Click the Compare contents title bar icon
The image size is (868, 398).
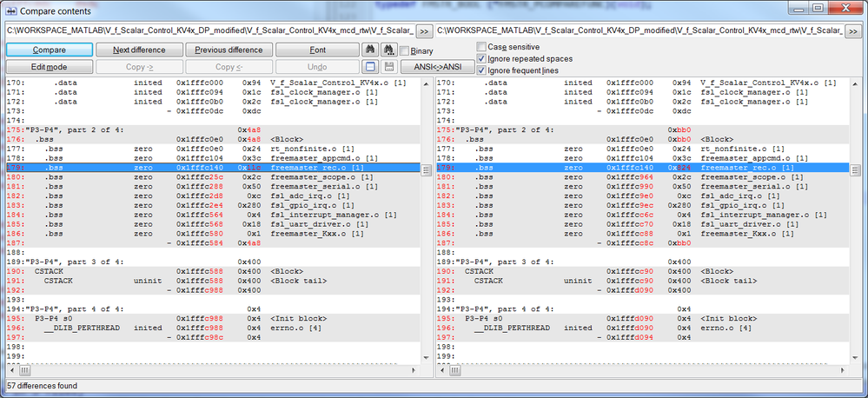click(x=10, y=10)
